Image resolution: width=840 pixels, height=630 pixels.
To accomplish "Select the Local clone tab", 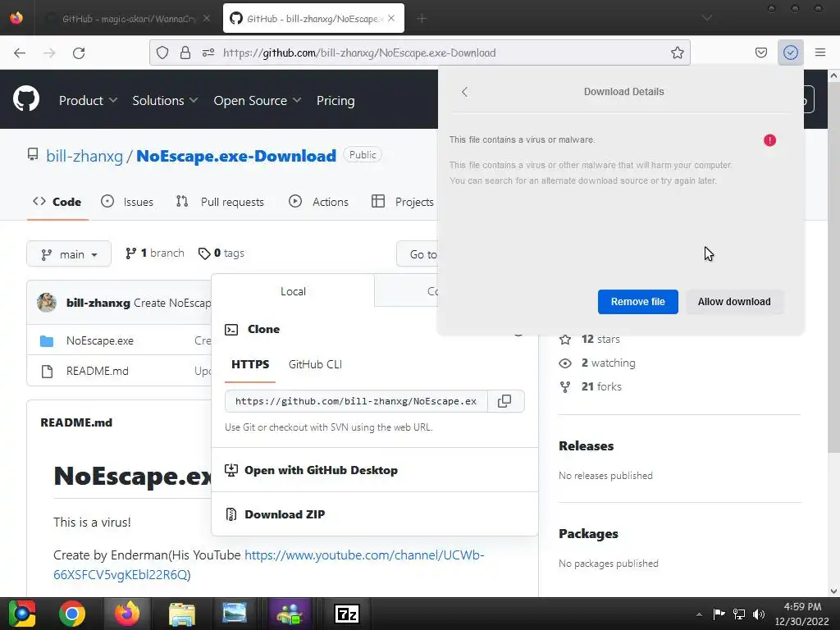I will click(x=293, y=291).
